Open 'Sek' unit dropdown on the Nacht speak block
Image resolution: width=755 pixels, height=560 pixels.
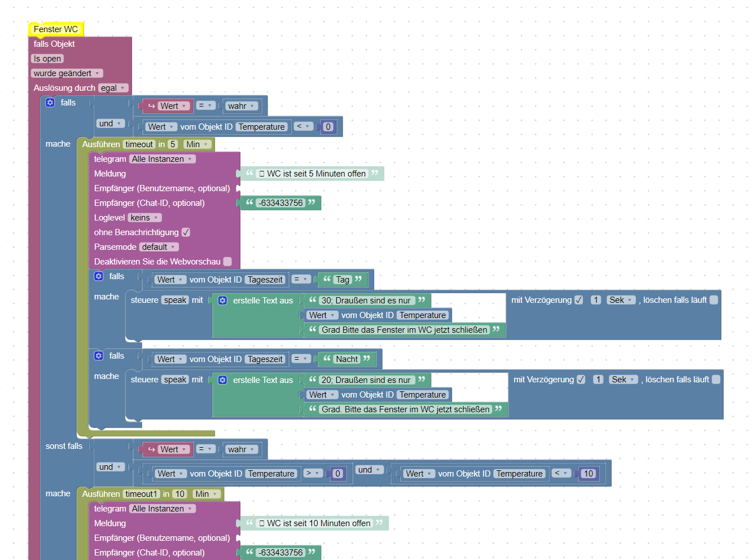click(624, 380)
